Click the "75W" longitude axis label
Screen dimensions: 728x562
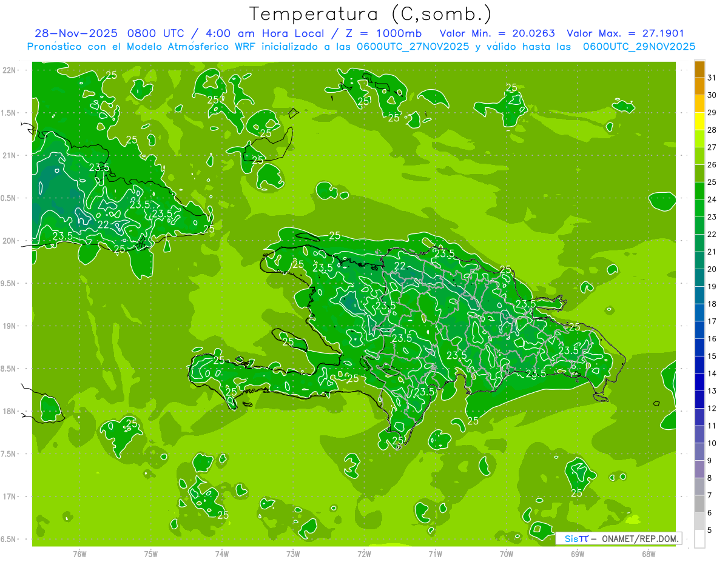(x=151, y=554)
